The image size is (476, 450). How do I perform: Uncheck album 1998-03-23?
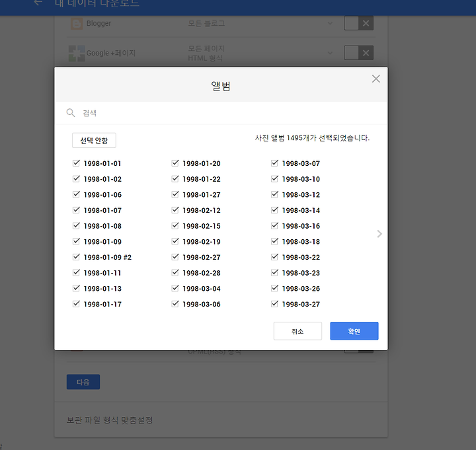pos(274,273)
